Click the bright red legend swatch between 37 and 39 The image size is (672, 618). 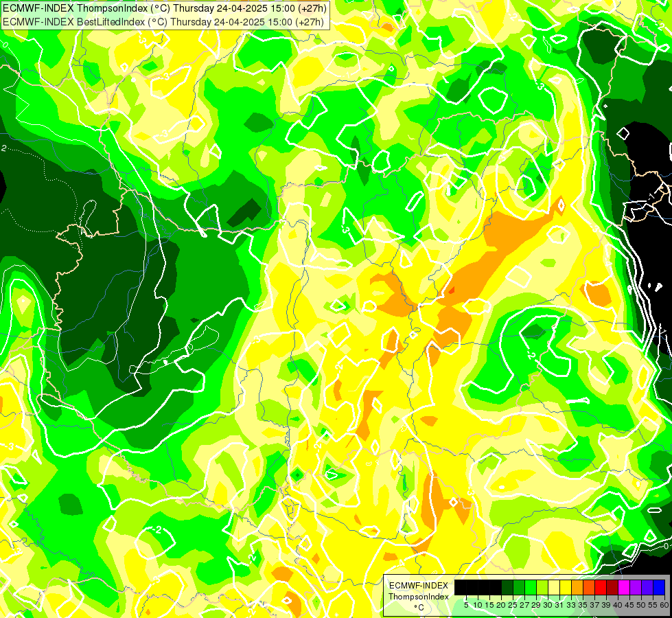[601, 588]
